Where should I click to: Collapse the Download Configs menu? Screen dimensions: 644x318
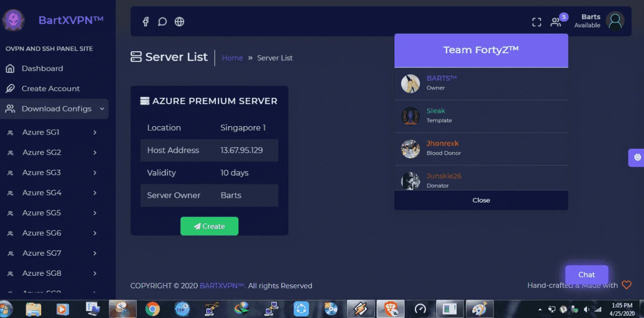pos(54,109)
